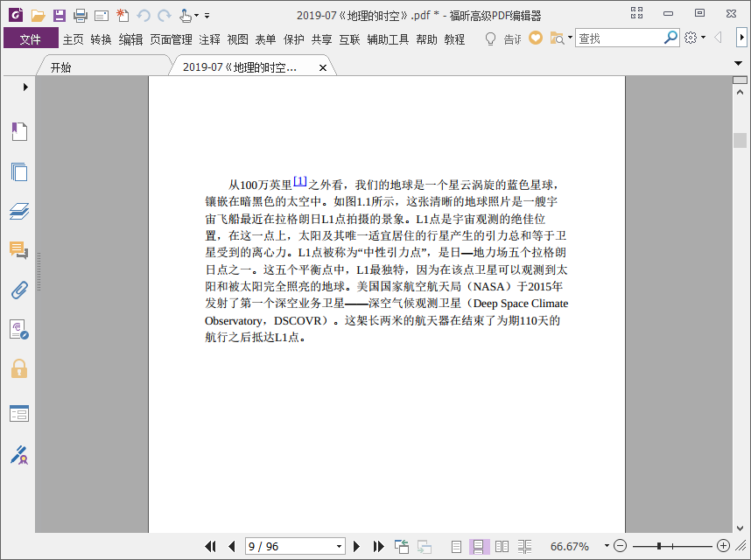Open a file with the folder icon
Viewport: 751px width, 560px height.
(x=38, y=16)
